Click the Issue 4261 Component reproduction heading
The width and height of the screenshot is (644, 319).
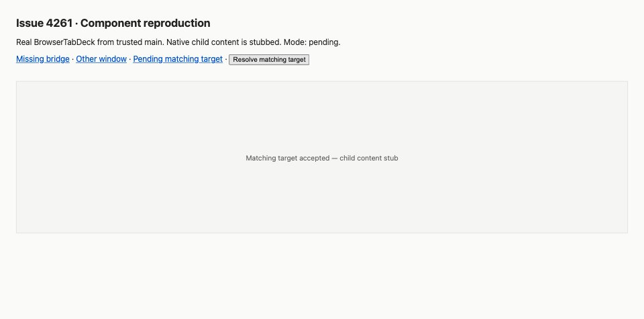click(113, 24)
